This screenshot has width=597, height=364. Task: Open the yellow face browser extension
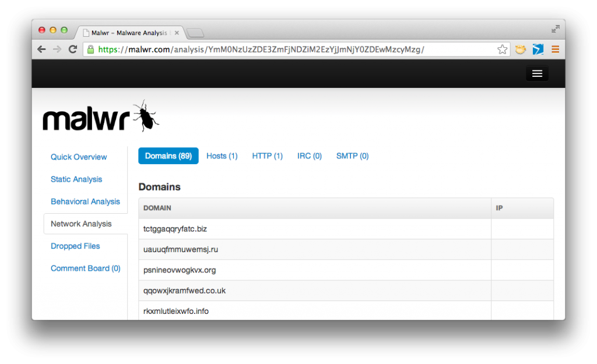521,49
